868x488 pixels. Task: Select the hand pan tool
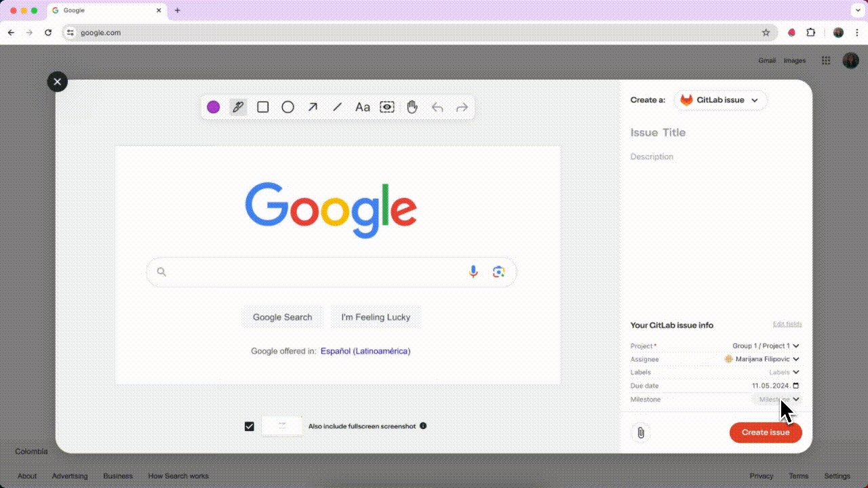click(x=412, y=107)
